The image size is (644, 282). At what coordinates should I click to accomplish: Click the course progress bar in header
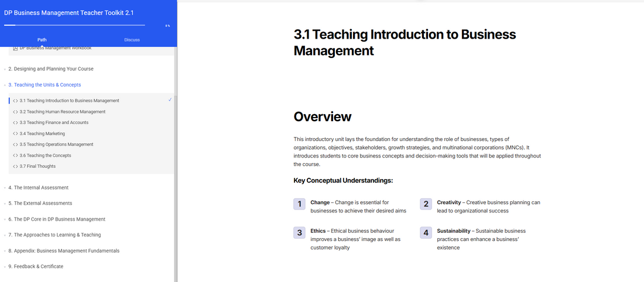click(x=74, y=25)
